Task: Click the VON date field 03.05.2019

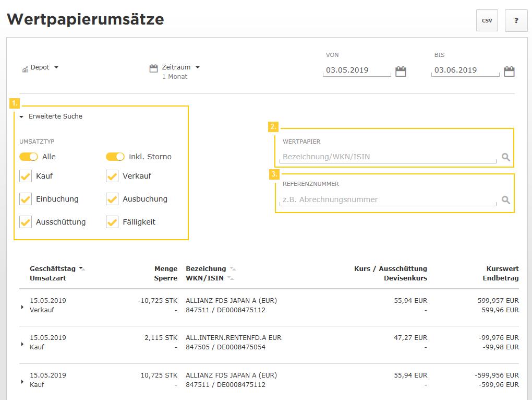Action: click(x=357, y=70)
